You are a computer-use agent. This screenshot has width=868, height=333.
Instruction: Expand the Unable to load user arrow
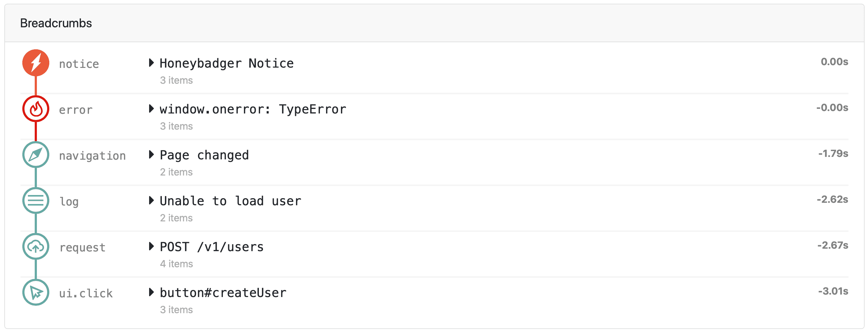[x=151, y=200]
